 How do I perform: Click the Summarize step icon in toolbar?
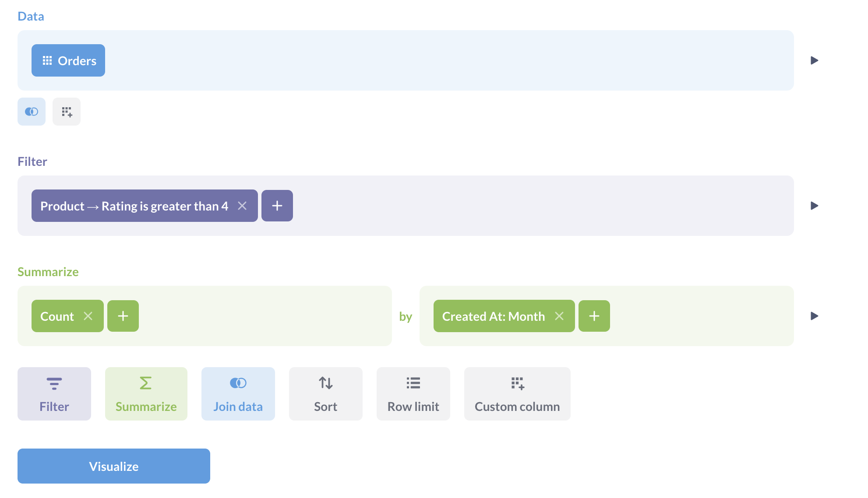[145, 394]
